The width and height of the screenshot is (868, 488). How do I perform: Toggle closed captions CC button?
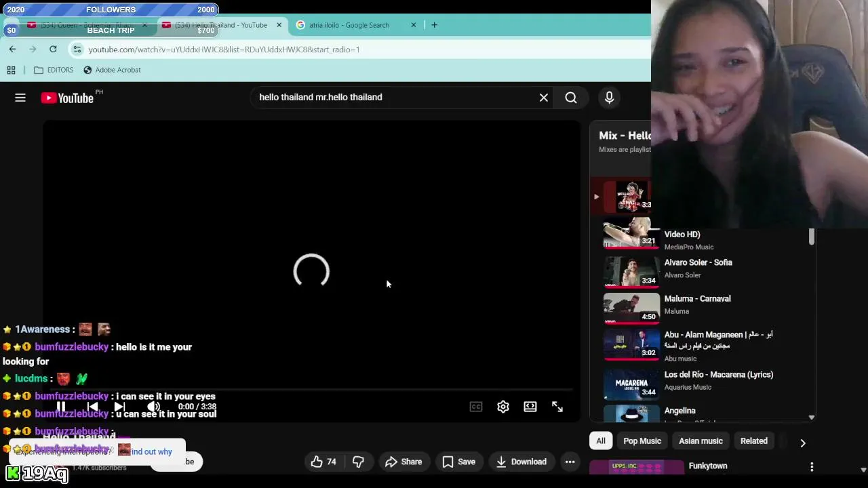tap(476, 407)
